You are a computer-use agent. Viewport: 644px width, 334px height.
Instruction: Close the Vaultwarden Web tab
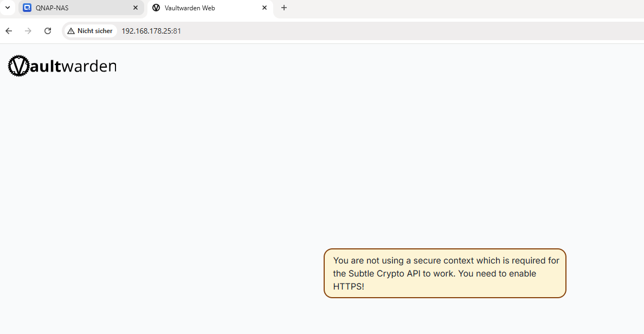[265, 8]
